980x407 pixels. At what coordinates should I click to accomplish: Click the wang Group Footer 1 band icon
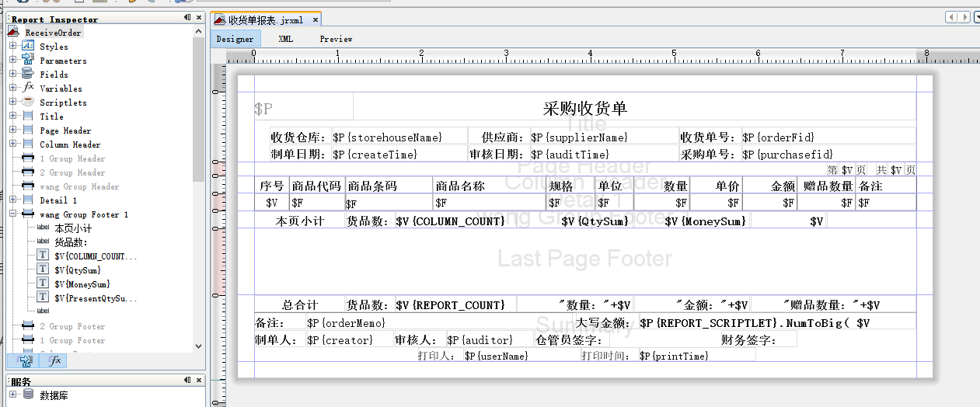pos(27,214)
